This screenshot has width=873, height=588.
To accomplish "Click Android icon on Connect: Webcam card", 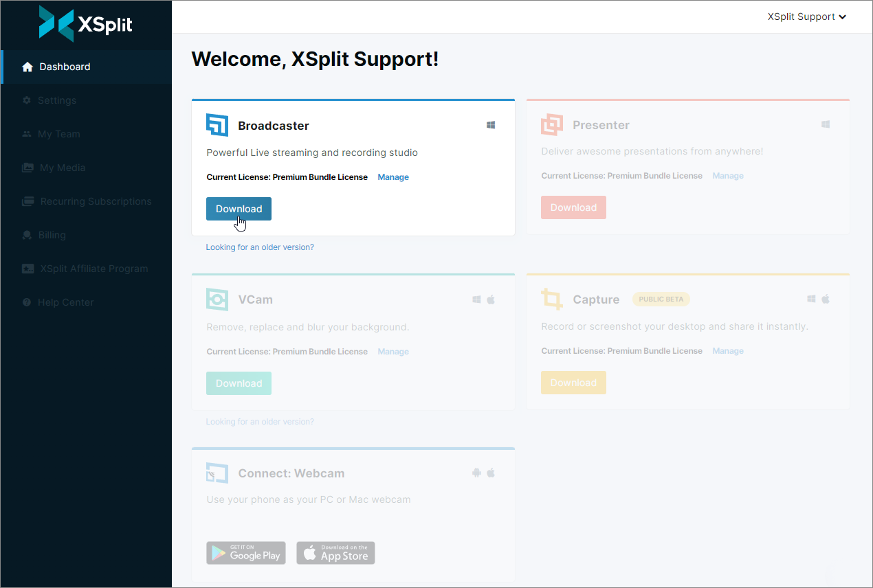I will click(476, 473).
